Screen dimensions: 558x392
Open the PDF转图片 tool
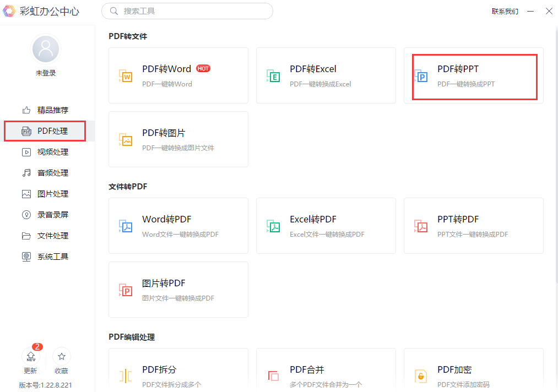(178, 139)
